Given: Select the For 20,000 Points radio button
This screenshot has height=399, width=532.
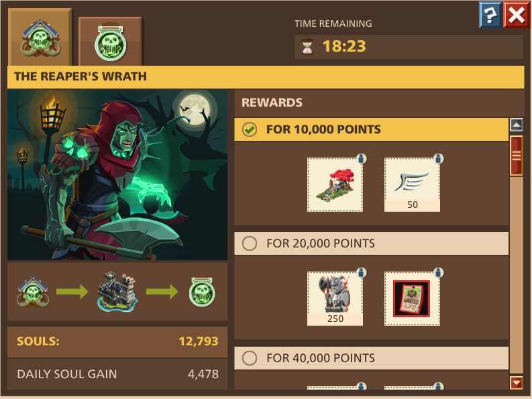Looking at the screenshot, I should [250, 243].
